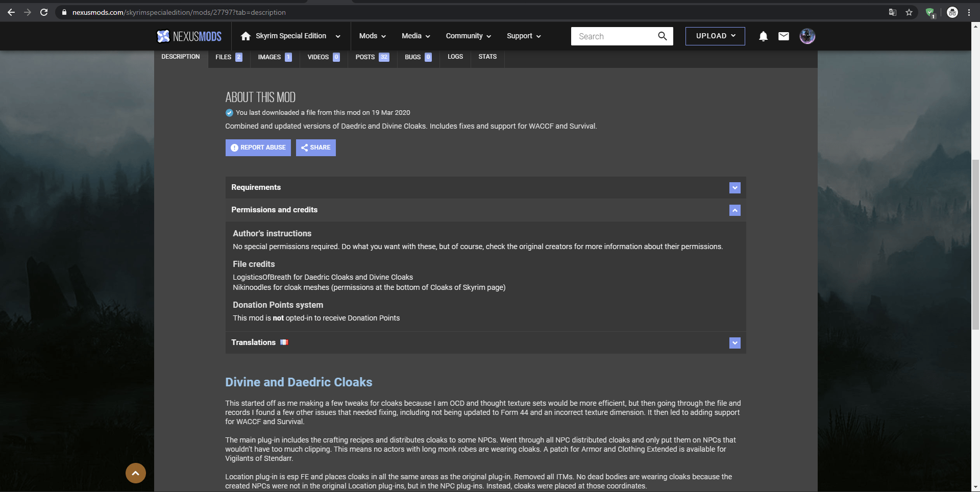The image size is (980, 492).
Task: Switch to the Videos tab
Action: click(x=324, y=57)
